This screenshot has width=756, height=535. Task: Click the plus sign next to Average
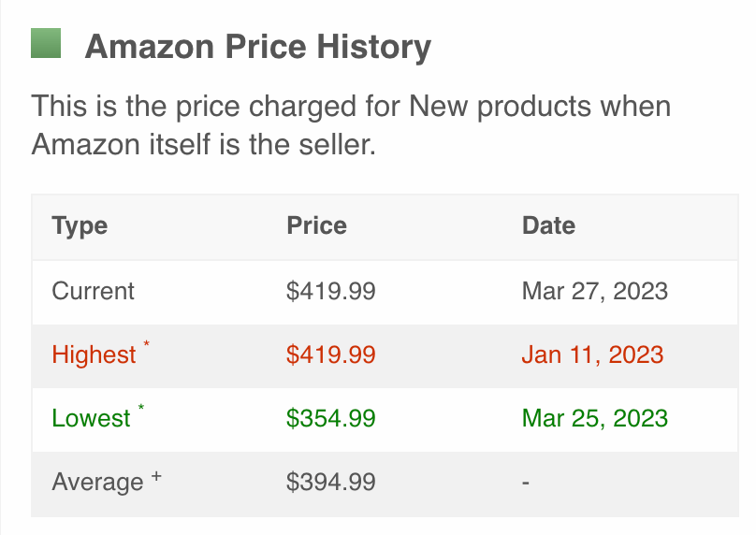click(x=156, y=477)
